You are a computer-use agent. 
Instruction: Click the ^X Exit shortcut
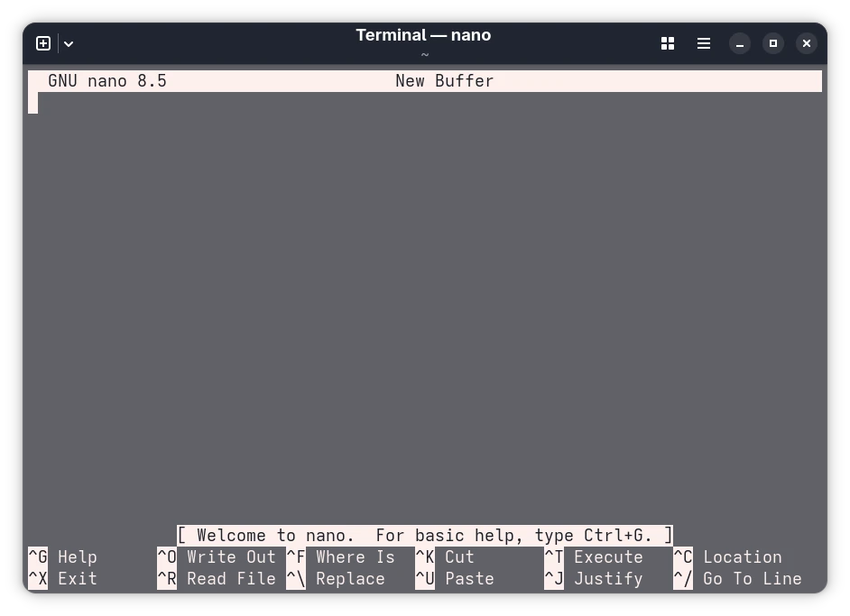[x=63, y=579]
